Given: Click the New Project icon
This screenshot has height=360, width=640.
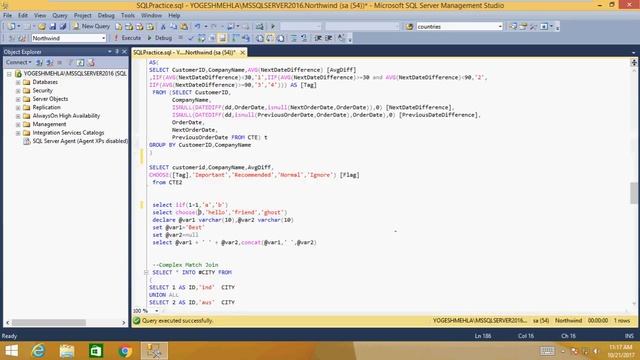Looking at the screenshot, I should click(11, 27).
